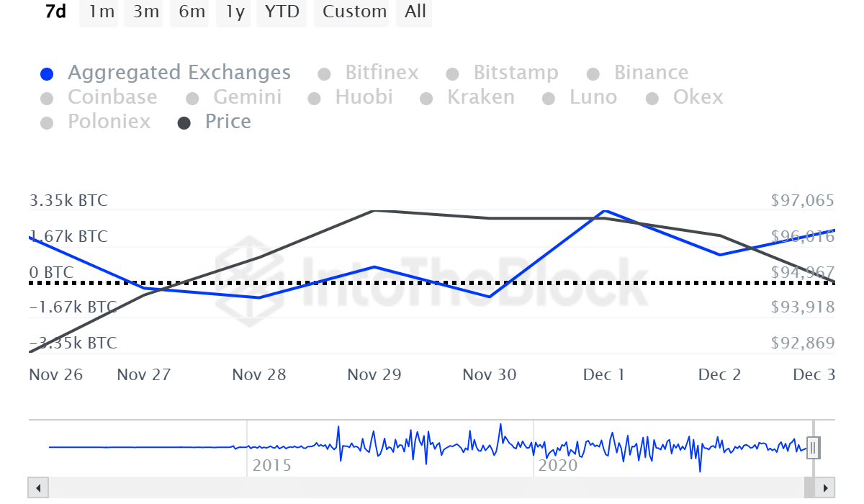Show All historical data
Viewport: 864px width, 504px height.
(x=415, y=12)
